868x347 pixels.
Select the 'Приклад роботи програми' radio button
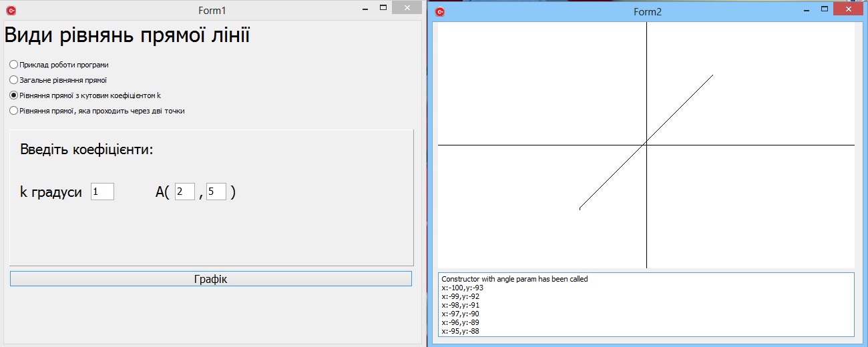59,65
